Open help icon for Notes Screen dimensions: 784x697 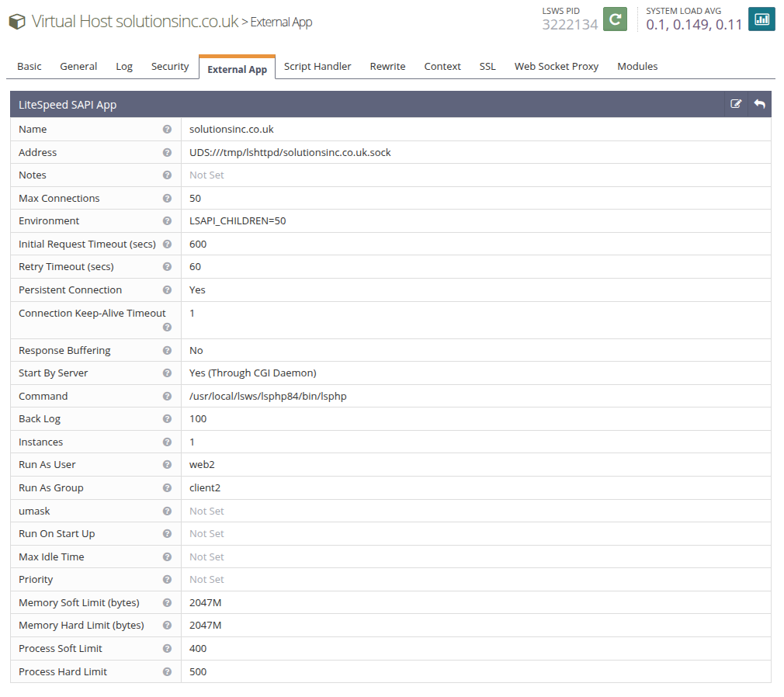[x=167, y=175]
